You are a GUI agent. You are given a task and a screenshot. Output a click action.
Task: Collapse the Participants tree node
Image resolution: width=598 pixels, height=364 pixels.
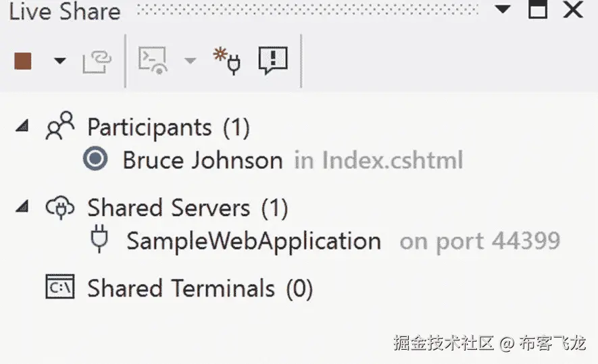pyautogui.click(x=22, y=126)
